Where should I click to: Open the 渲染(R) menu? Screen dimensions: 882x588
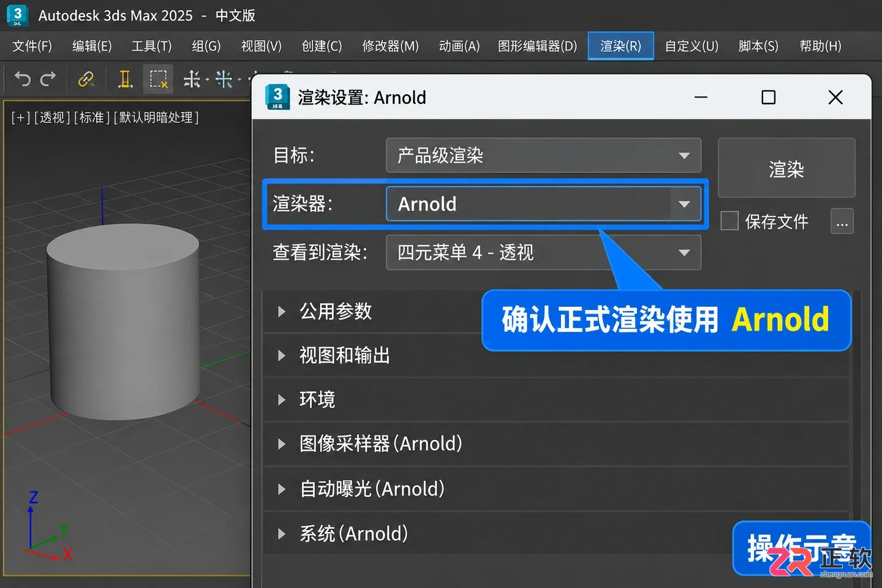coord(620,46)
